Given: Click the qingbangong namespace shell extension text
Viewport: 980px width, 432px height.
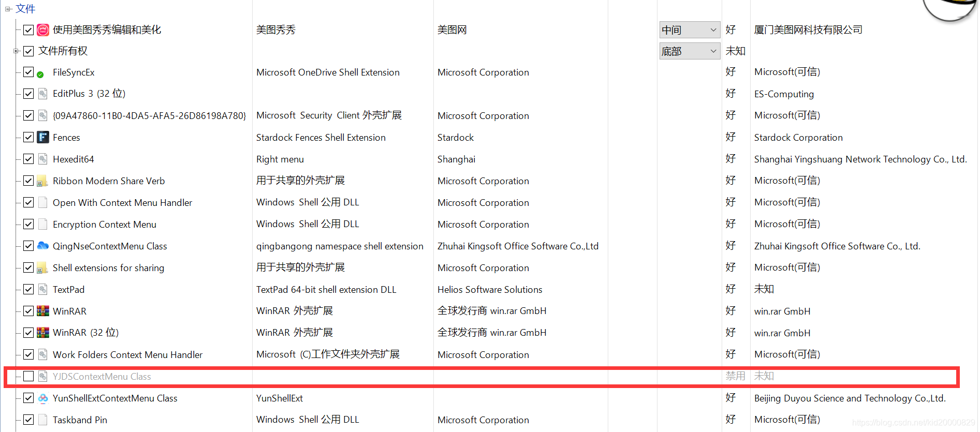Looking at the screenshot, I should [340, 246].
